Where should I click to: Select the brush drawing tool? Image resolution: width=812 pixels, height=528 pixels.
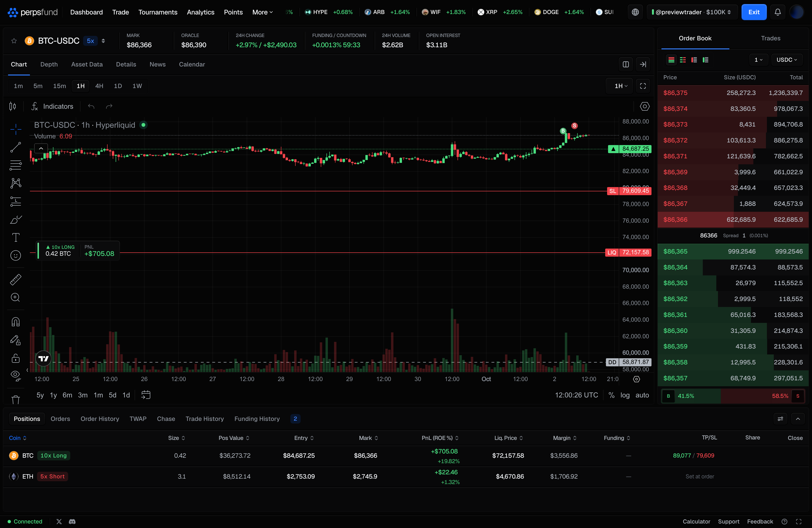point(16,220)
